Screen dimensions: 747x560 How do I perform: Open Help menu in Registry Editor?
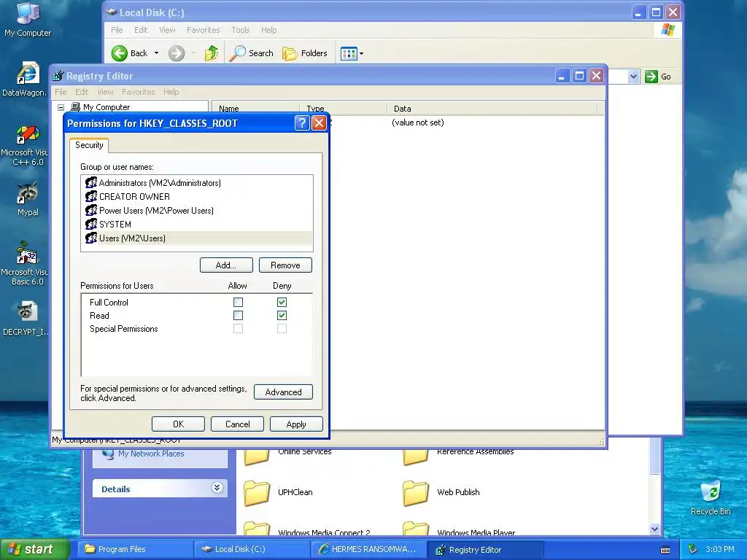171,92
